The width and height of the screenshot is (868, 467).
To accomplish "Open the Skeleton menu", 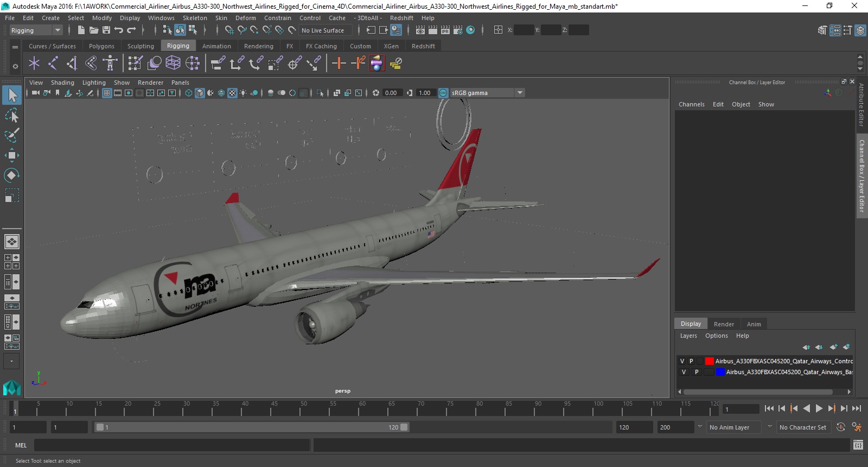I will [x=195, y=18].
